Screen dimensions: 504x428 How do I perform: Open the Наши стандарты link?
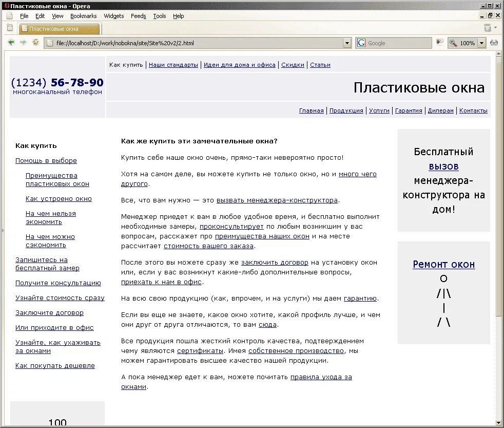(x=173, y=65)
